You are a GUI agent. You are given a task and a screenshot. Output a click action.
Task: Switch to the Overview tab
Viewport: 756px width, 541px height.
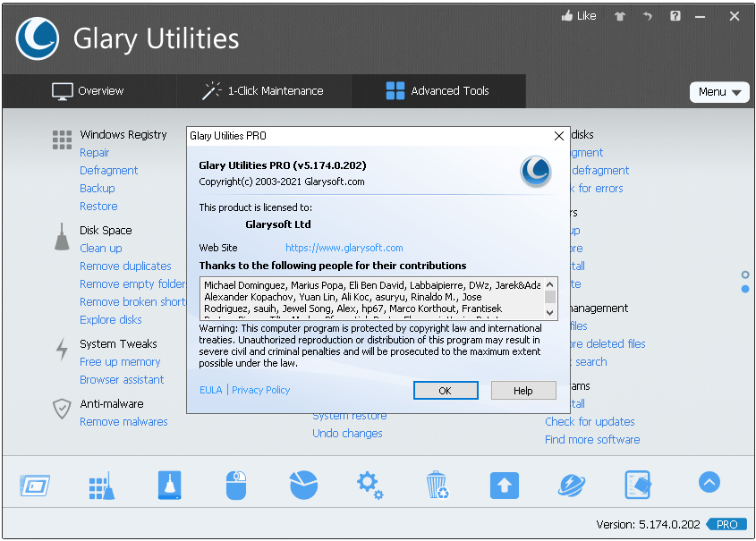[x=89, y=90]
